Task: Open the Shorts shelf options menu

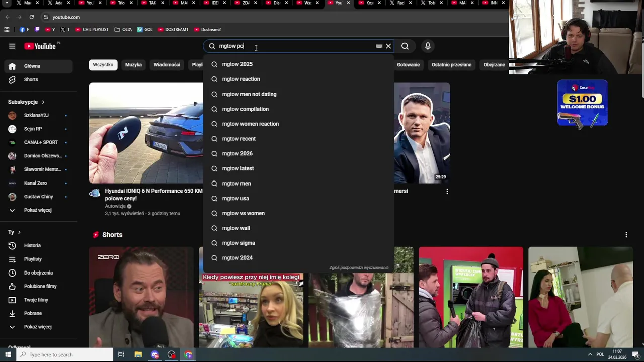Action: [x=626, y=235]
